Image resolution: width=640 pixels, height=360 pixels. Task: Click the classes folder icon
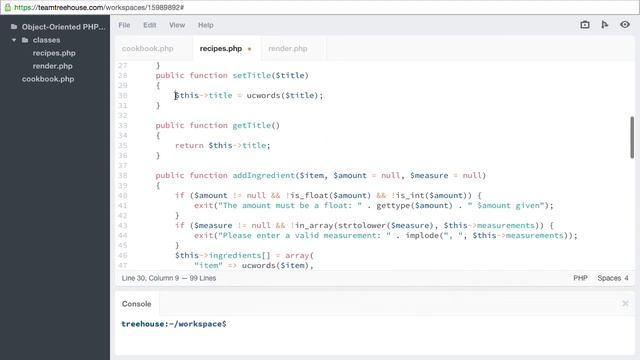pos(25,40)
